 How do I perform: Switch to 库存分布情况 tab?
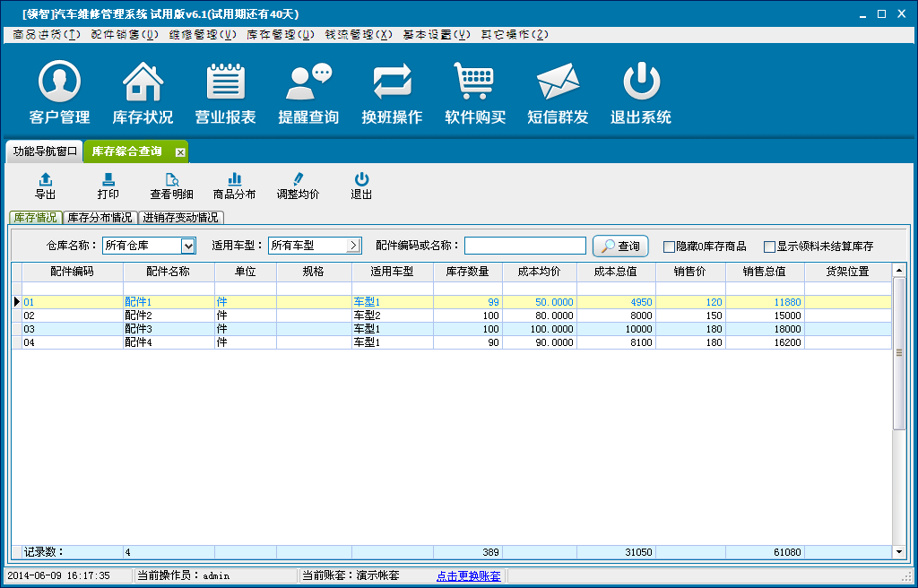pyautogui.click(x=100, y=218)
